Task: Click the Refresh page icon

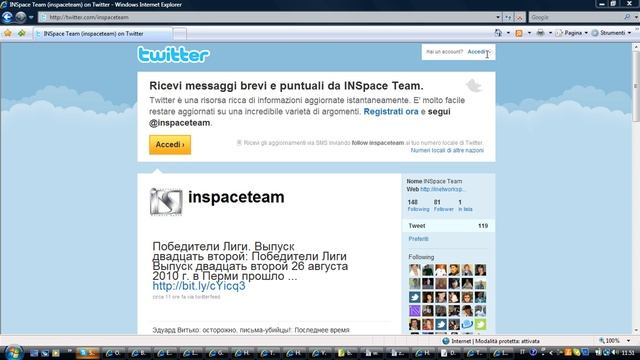Action: click(508, 18)
